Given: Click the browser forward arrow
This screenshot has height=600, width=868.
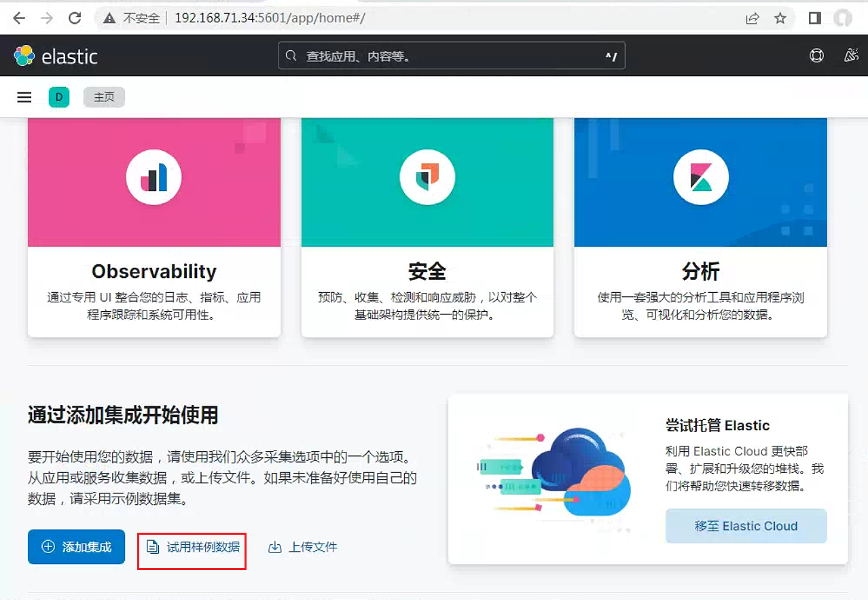Looking at the screenshot, I should 47,18.
